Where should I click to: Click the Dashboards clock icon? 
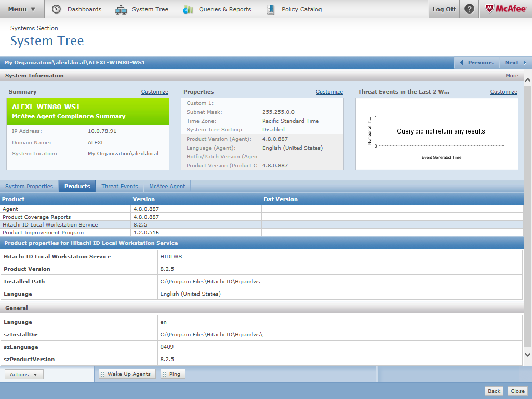(x=57, y=9)
